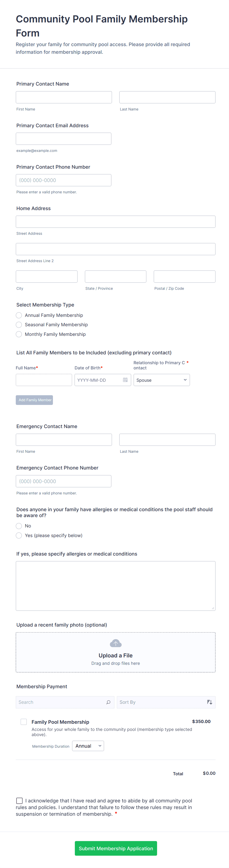Check the Family Pool Membership product checkbox

tap(24, 722)
